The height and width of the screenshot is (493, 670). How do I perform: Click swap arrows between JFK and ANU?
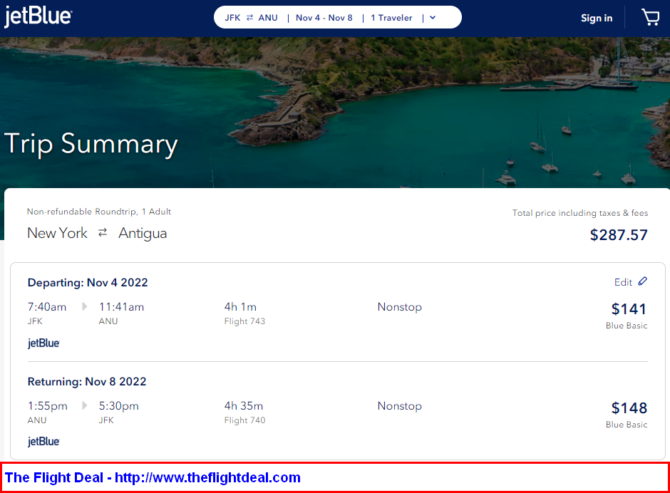[x=249, y=17]
